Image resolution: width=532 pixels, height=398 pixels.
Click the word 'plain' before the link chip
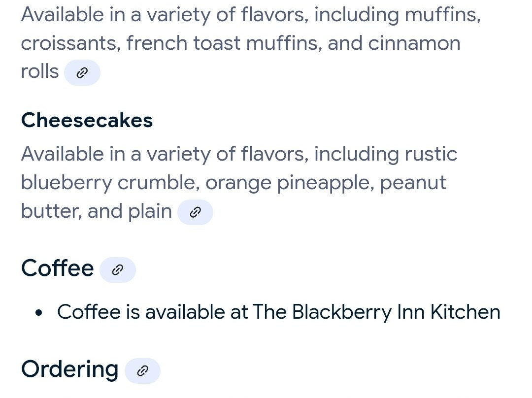[150, 211]
